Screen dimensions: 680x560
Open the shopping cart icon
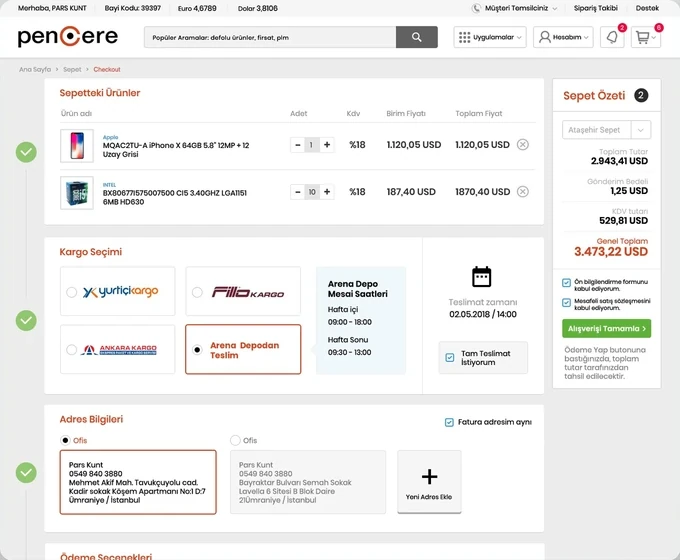tap(642, 38)
